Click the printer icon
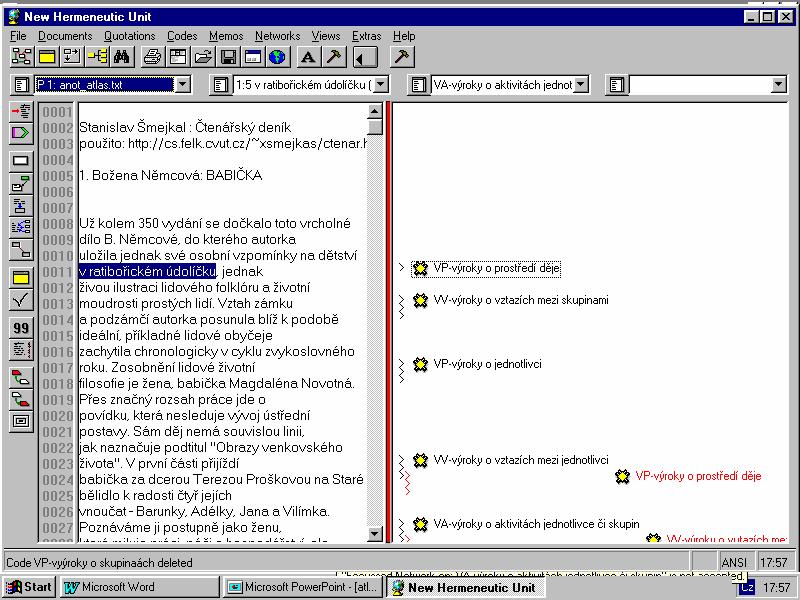Image resolution: width=800 pixels, height=600 pixels. [x=152, y=57]
